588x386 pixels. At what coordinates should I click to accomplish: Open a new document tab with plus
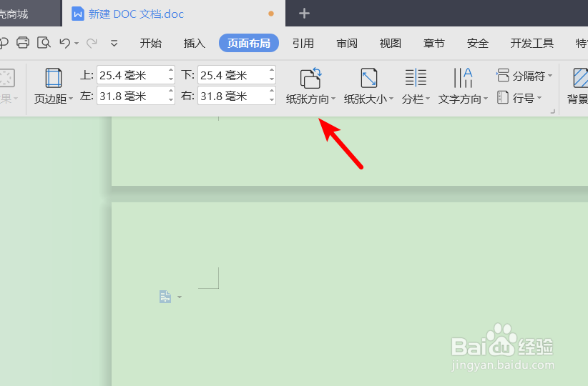pyautogui.click(x=304, y=14)
